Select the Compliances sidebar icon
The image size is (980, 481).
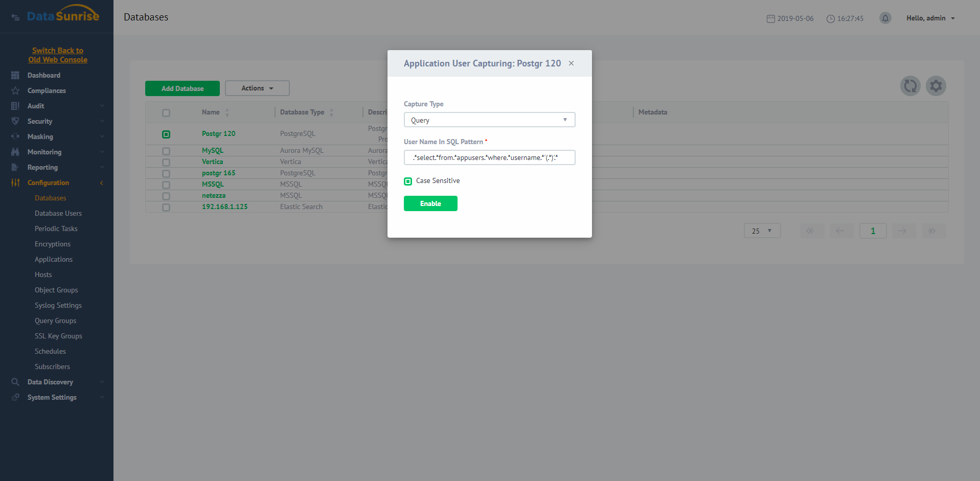tap(15, 90)
